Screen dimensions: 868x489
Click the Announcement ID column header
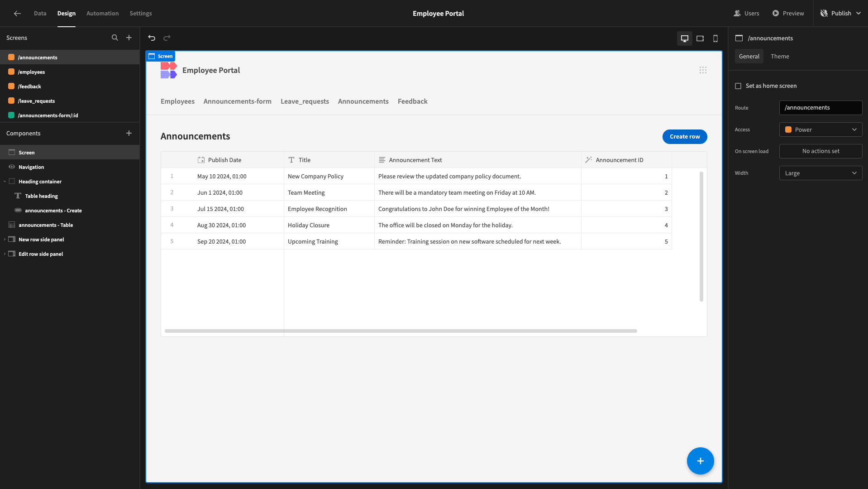pos(626,160)
